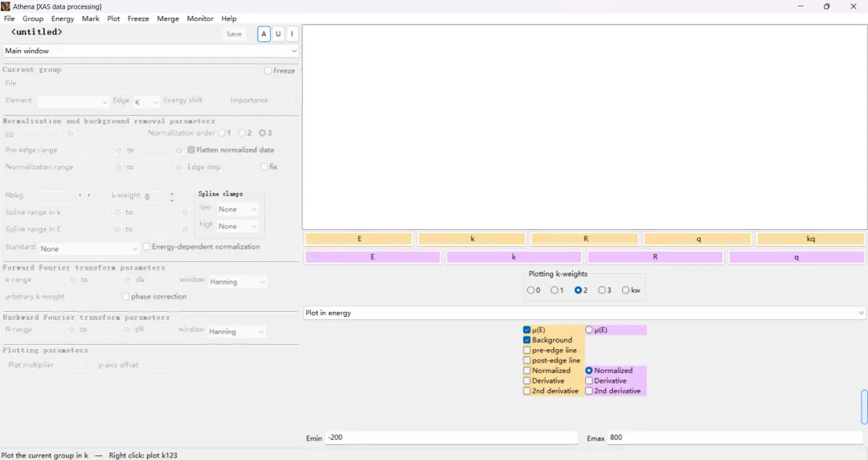Viewport: 868px width, 460px height.
Task: Expand the Main window dropdown
Action: click(150, 51)
